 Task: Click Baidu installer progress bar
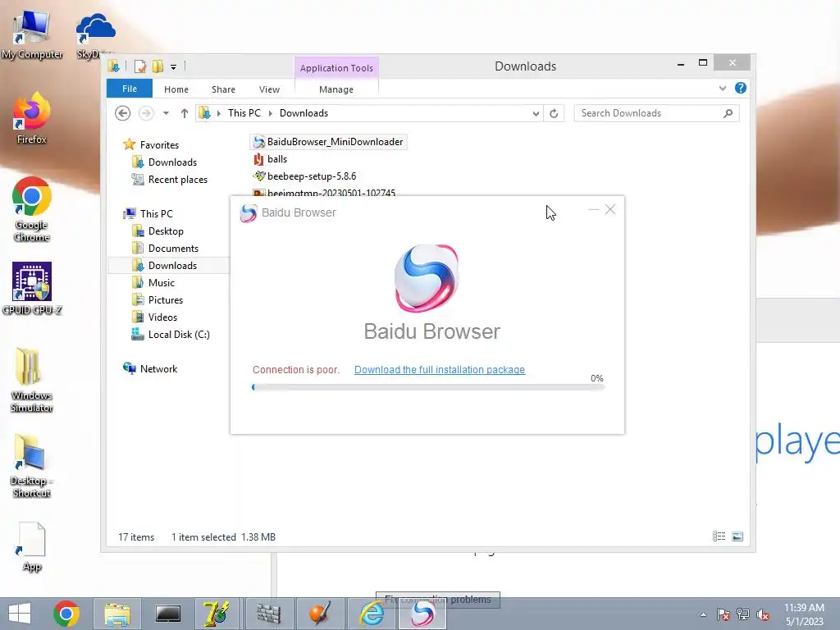click(x=428, y=387)
